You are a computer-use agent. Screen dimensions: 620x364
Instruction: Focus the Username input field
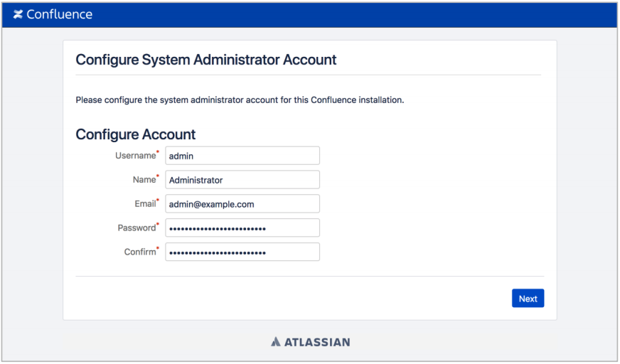242,156
